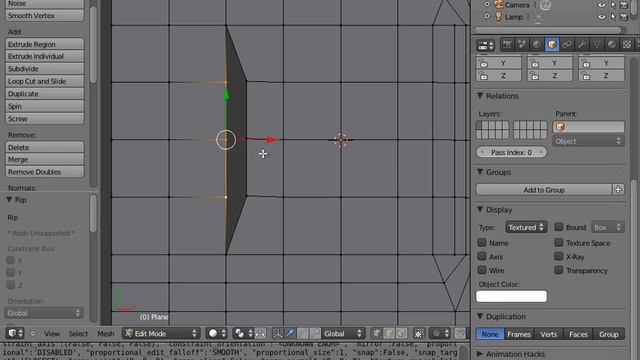Enable the Name display checkbox

[x=482, y=242]
